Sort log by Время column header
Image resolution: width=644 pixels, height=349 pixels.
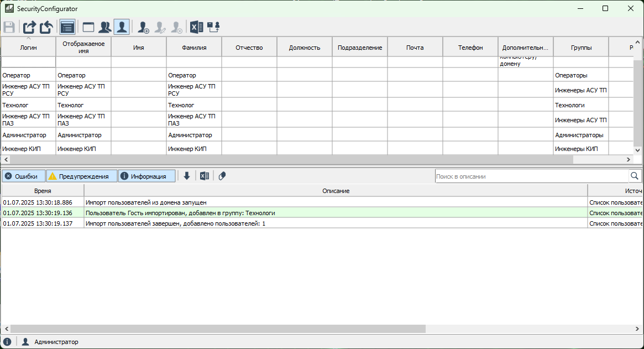[43, 191]
